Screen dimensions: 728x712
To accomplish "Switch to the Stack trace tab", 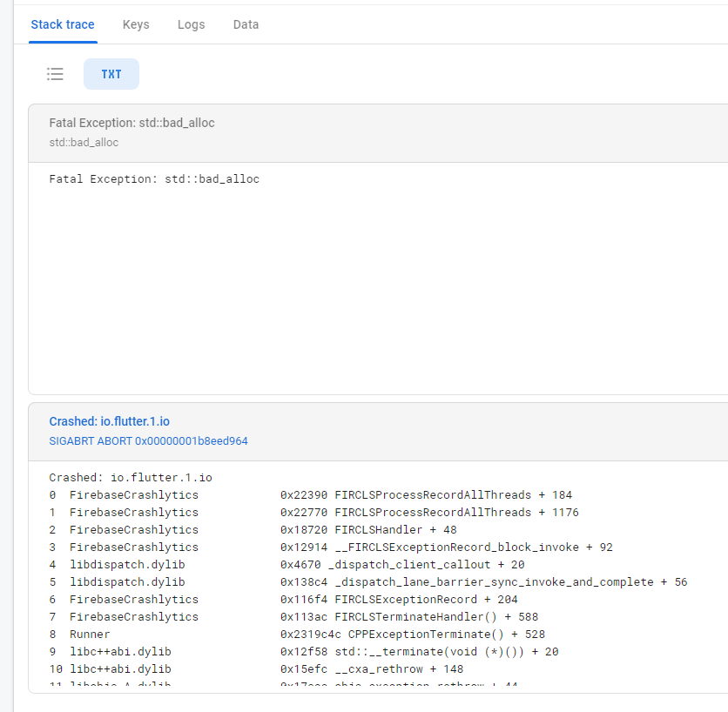I will tap(63, 24).
